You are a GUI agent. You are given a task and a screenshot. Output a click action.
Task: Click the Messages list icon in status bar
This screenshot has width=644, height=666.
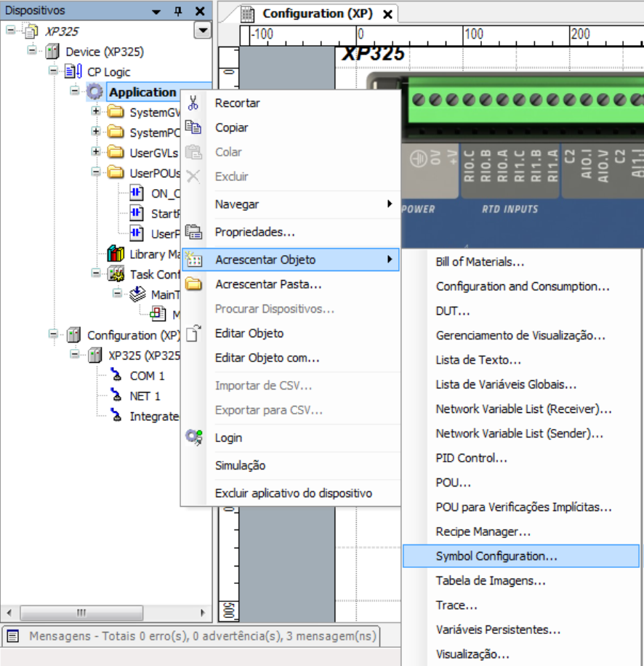(x=12, y=636)
